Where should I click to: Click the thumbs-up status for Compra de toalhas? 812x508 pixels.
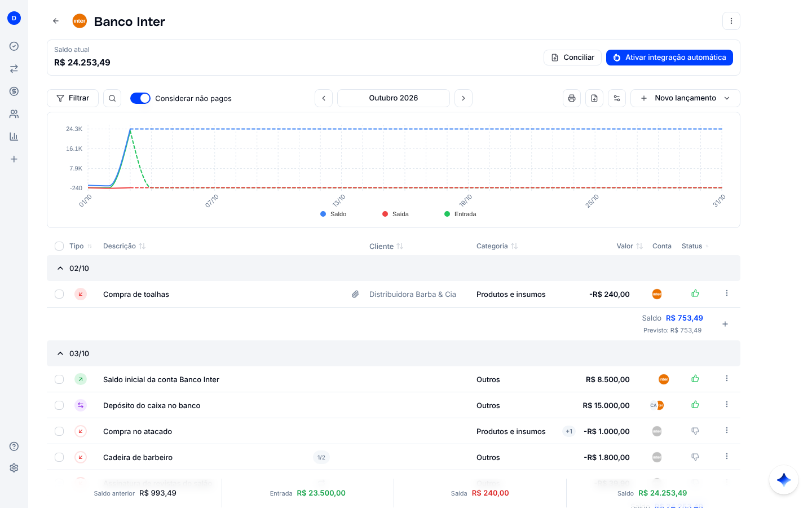(x=695, y=294)
